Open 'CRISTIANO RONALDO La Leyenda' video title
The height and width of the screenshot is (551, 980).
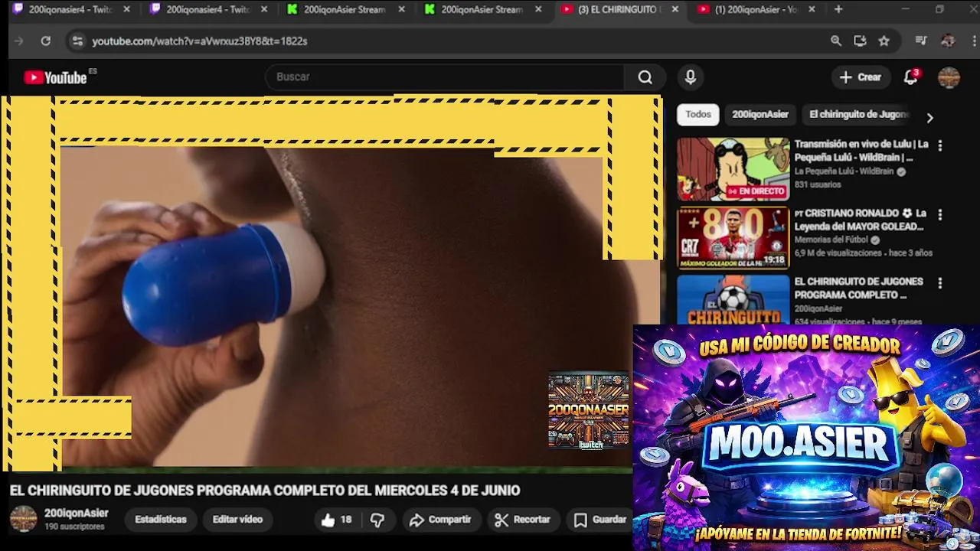860,220
